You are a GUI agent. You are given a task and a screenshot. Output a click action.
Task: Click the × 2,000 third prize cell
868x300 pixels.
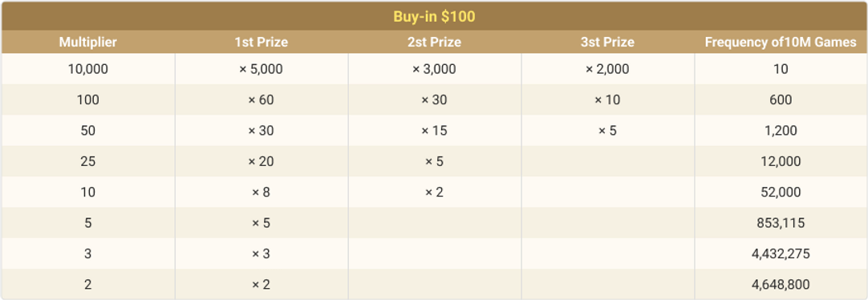click(x=607, y=69)
